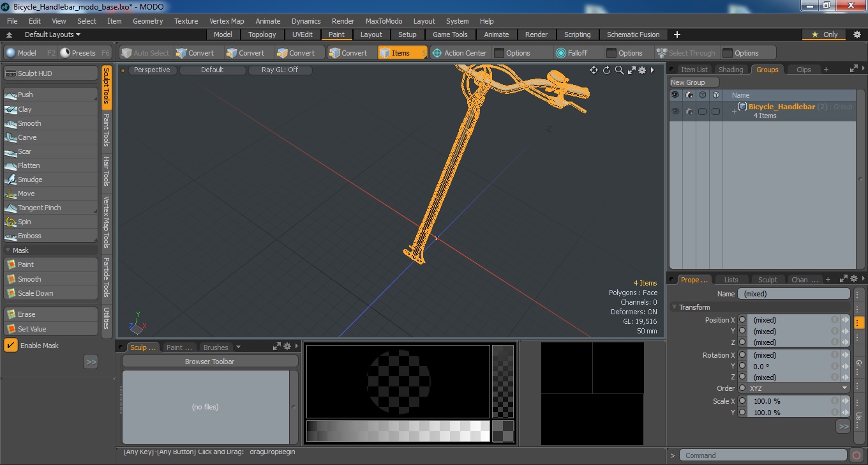This screenshot has height=465, width=868.
Task: Toggle Enable Mask checkbox
Action: 11,346
